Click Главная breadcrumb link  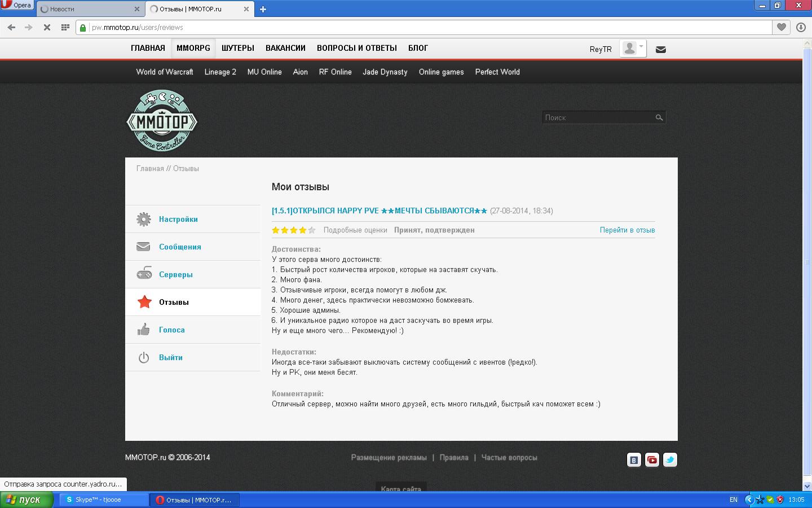coord(150,168)
